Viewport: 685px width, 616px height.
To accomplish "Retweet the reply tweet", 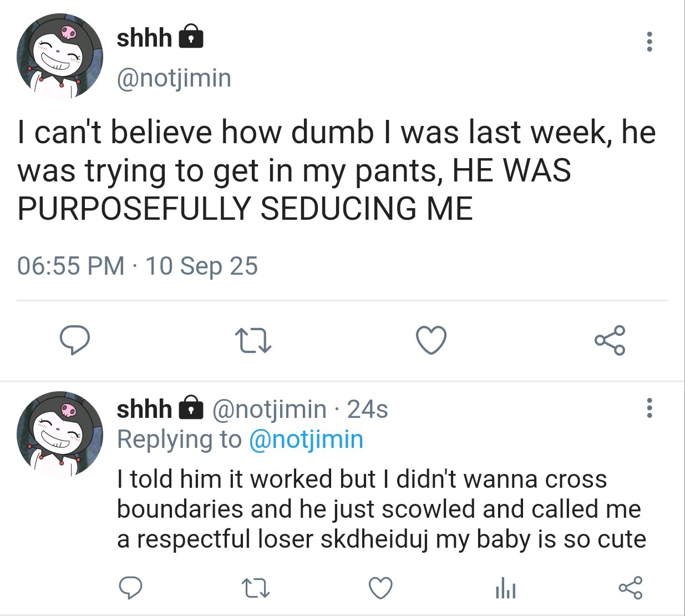I will click(x=256, y=588).
